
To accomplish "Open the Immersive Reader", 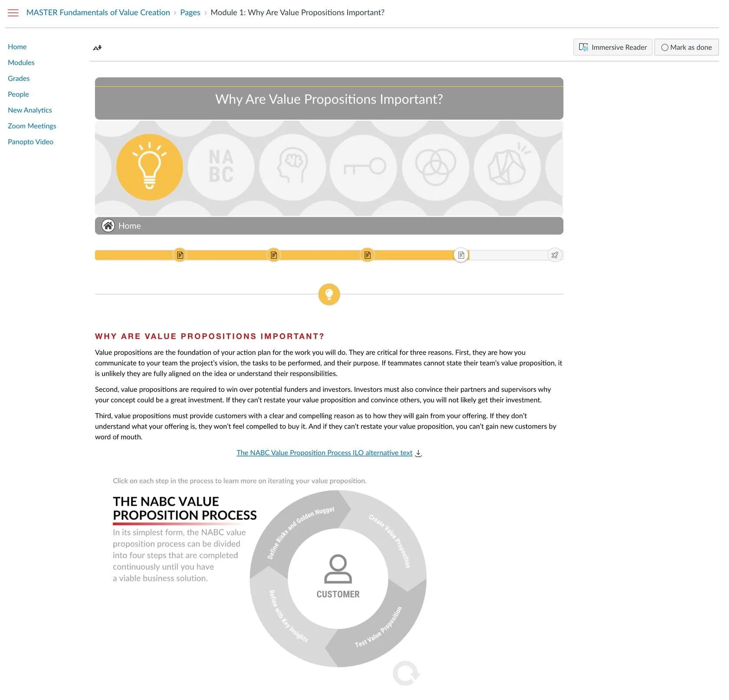I will point(613,47).
